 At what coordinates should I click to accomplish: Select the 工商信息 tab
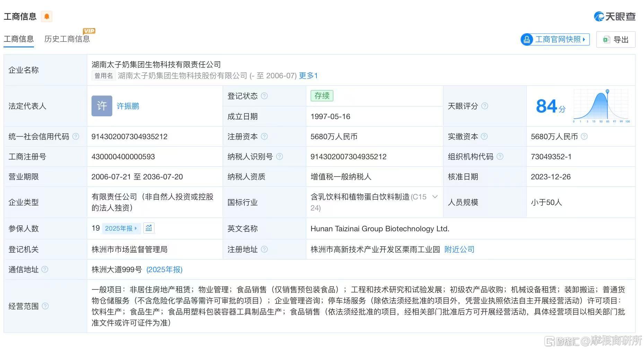(19, 39)
